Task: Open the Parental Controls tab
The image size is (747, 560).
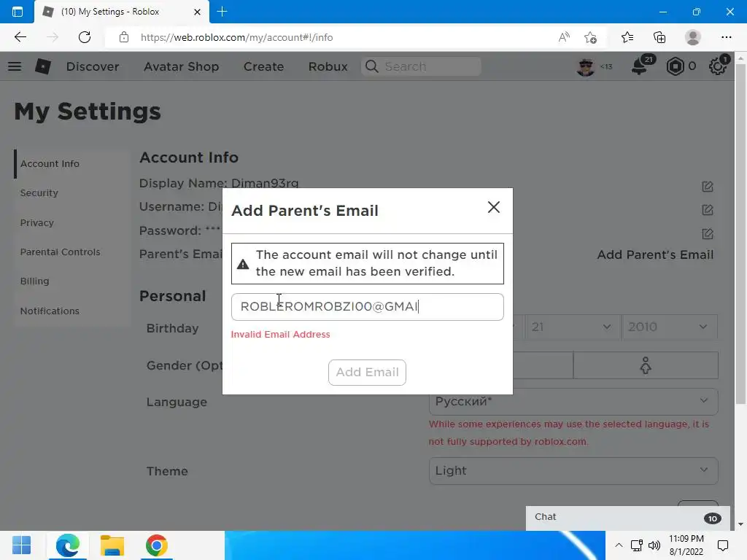Action: click(x=60, y=252)
